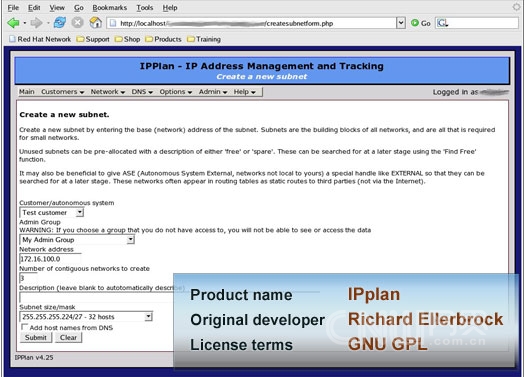Open the Training bookmark folder

click(x=204, y=39)
